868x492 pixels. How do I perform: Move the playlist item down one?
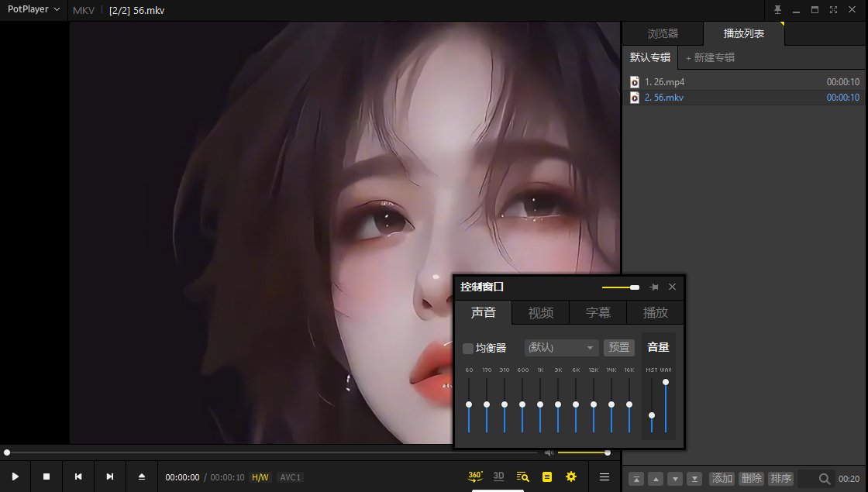click(675, 479)
